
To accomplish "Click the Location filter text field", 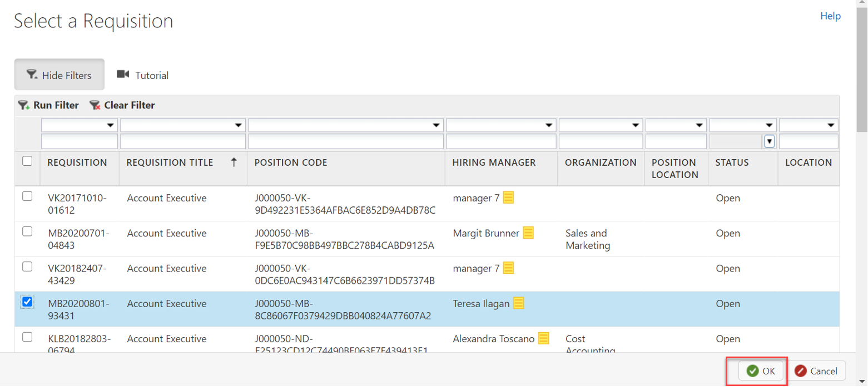I will [x=809, y=141].
